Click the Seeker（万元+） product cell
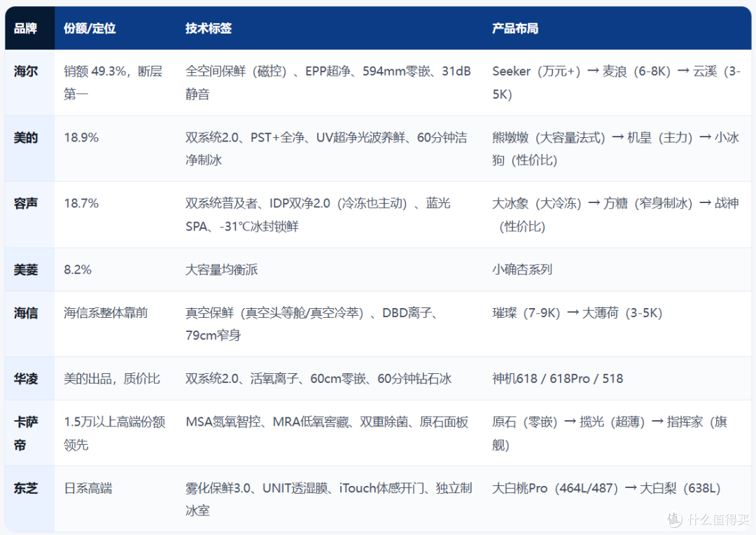Screen dimensions: 756x535 [617, 83]
